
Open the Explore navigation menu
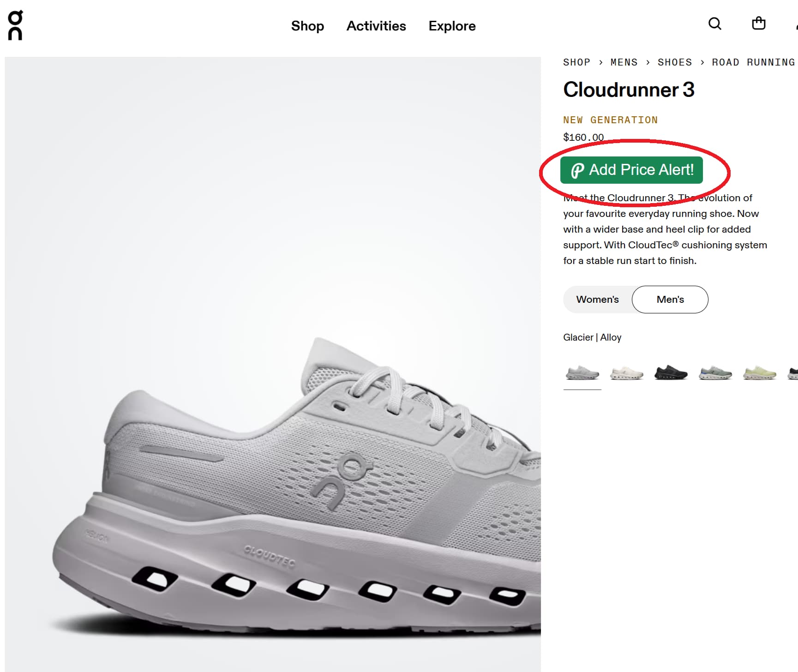click(x=452, y=26)
